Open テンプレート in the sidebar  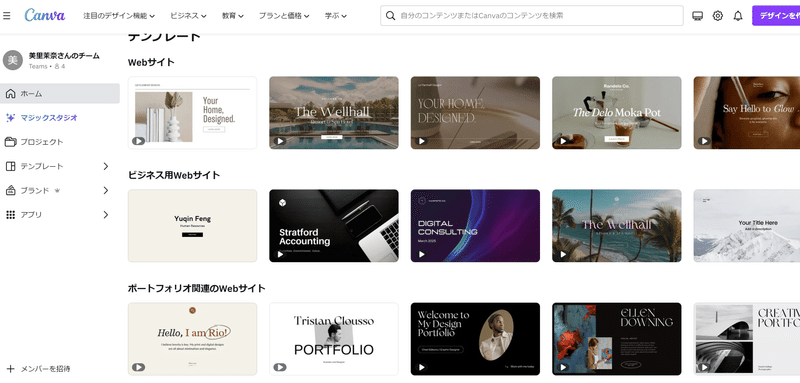click(x=60, y=166)
